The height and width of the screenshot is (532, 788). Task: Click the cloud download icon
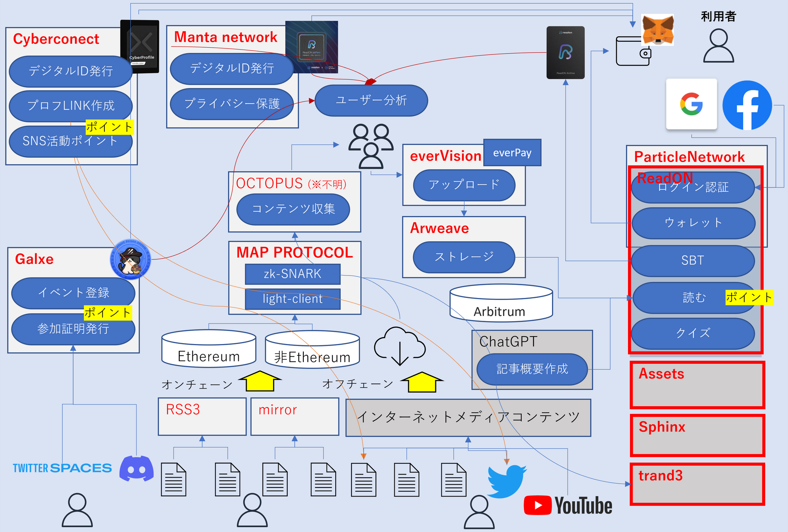(400, 346)
